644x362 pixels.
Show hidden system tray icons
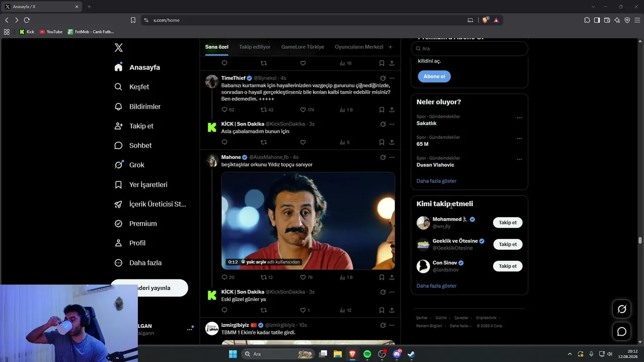coord(570,354)
